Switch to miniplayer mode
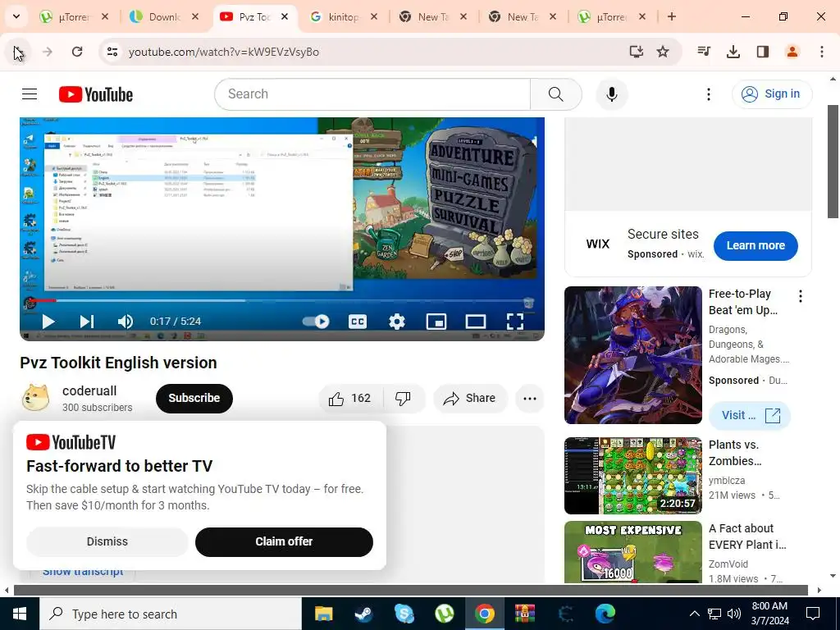The image size is (840, 630). [x=436, y=322]
